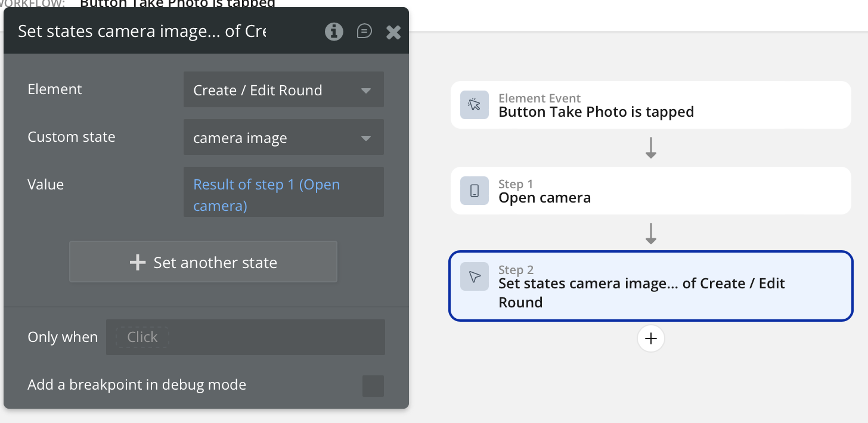Toggle the debug mode breakpoint checkbox
868x423 pixels.
point(373,385)
